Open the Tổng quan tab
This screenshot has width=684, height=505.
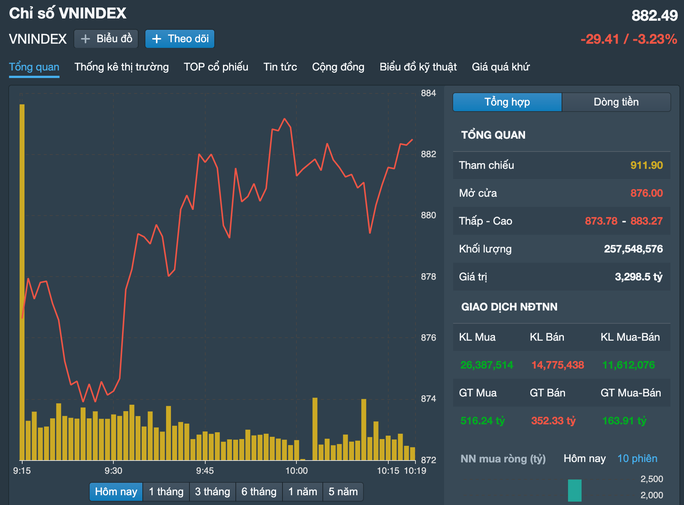coord(34,67)
